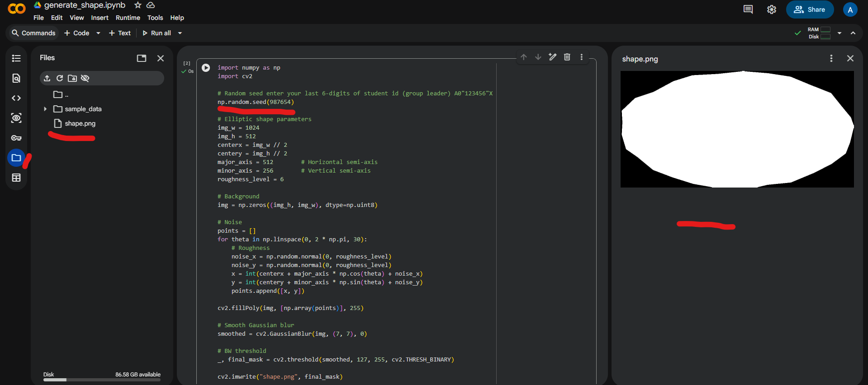Click the Share button
The image size is (868, 385).
point(810,9)
